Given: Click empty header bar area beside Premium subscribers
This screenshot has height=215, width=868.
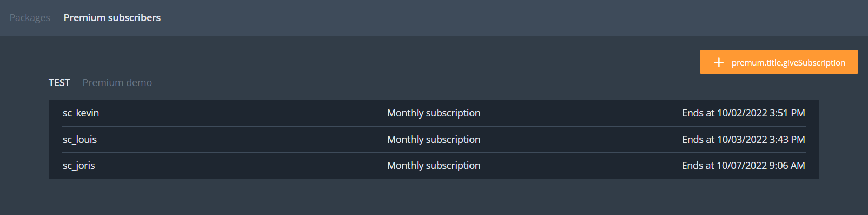Looking at the screenshot, I should click(514, 18).
